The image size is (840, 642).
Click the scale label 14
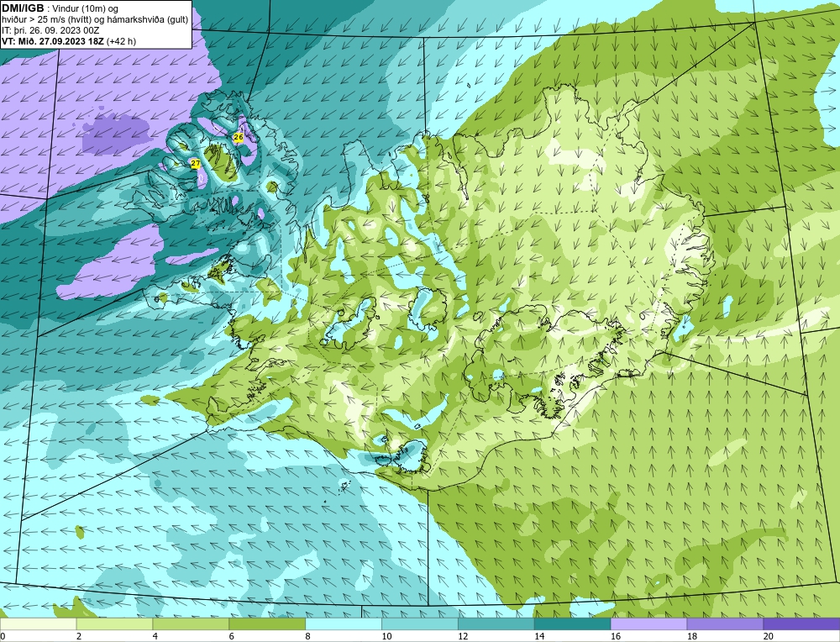point(539,636)
